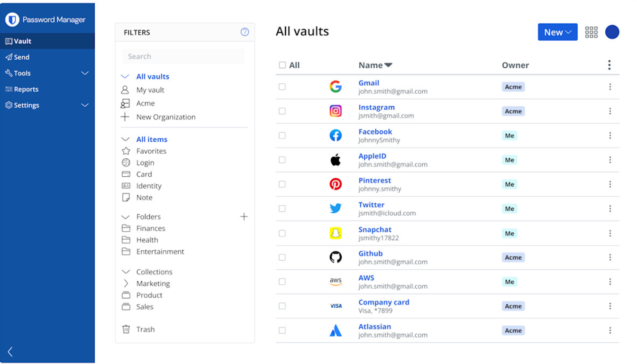Viewport: 637px width, 364px height.
Task: Open the Trash filter
Action: coord(145,329)
